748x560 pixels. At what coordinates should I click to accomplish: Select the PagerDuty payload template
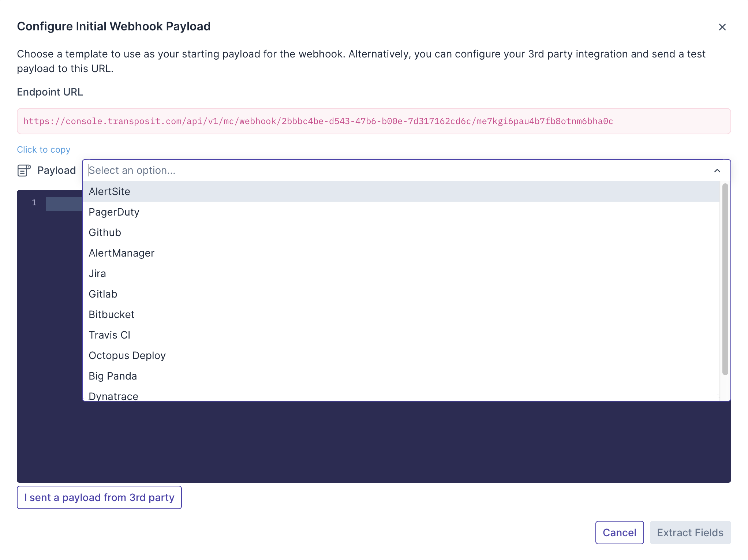114,212
